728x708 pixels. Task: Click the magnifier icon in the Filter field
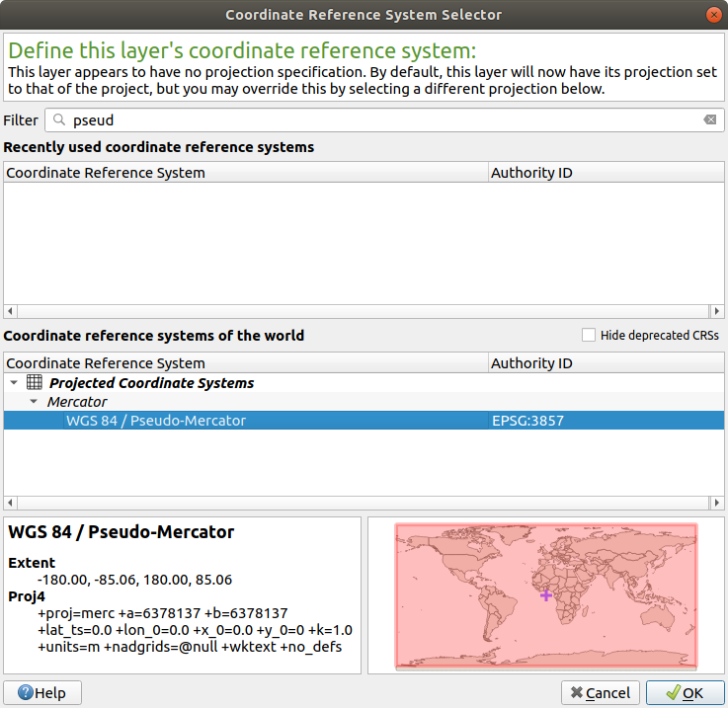[59, 120]
